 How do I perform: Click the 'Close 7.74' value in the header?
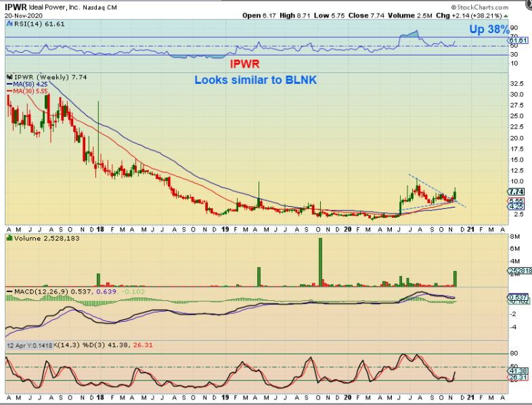pyautogui.click(x=367, y=16)
